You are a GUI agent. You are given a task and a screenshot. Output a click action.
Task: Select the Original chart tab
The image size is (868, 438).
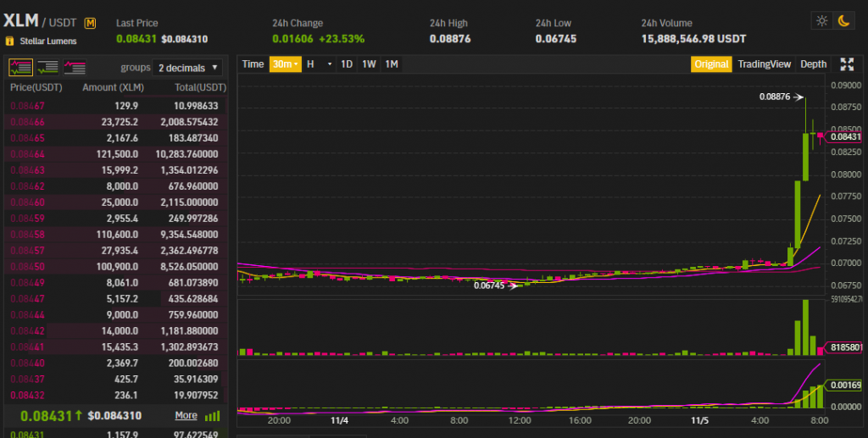[711, 64]
